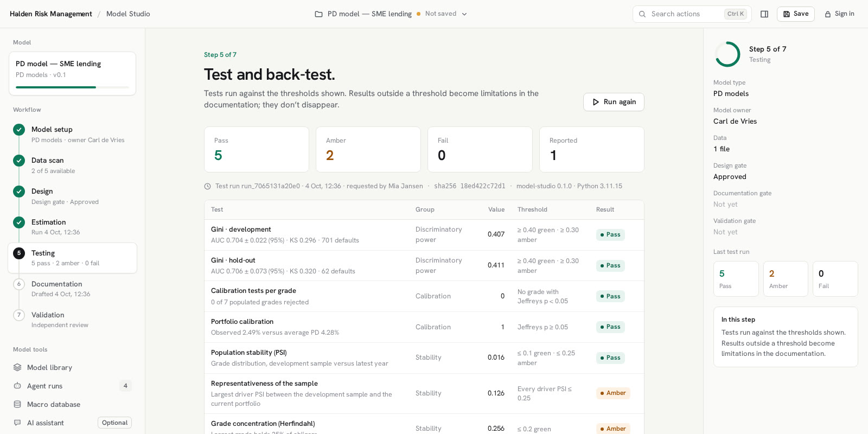Click the Model setup checkmark icon
The width and height of the screenshot is (868, 434).
(19, 130)
